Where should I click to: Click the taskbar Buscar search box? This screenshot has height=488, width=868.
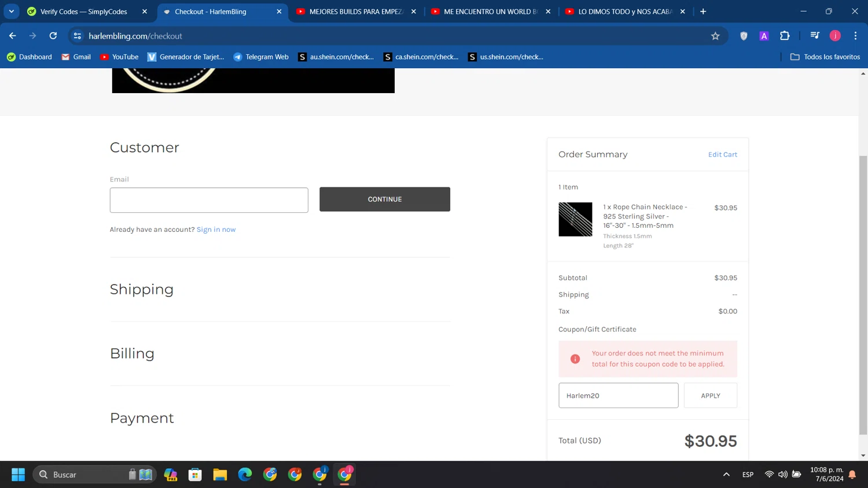pos(95,475)
